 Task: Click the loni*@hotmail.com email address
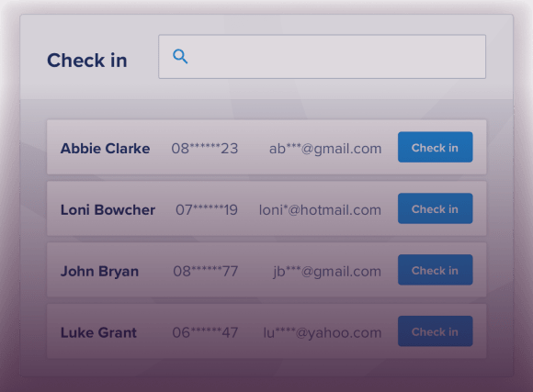click(320, 210)
